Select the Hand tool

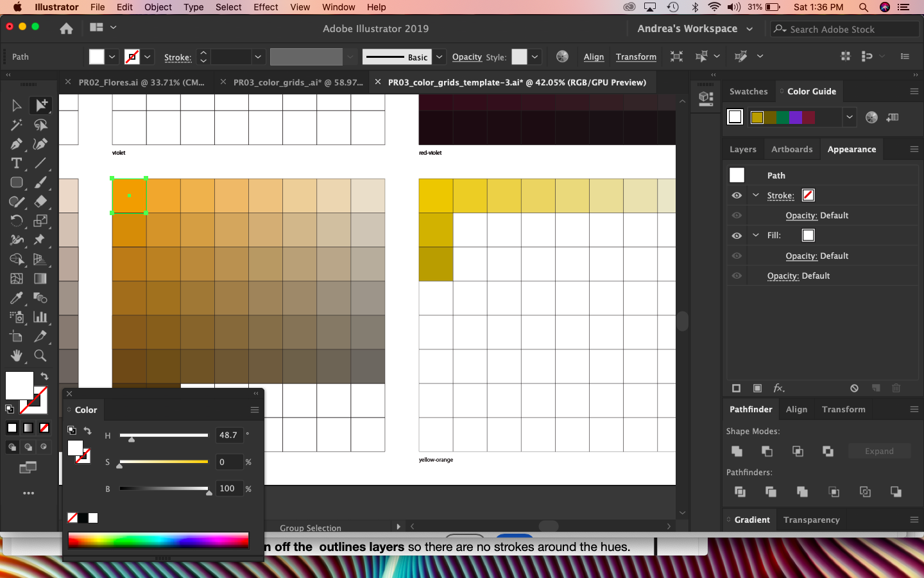17,356
